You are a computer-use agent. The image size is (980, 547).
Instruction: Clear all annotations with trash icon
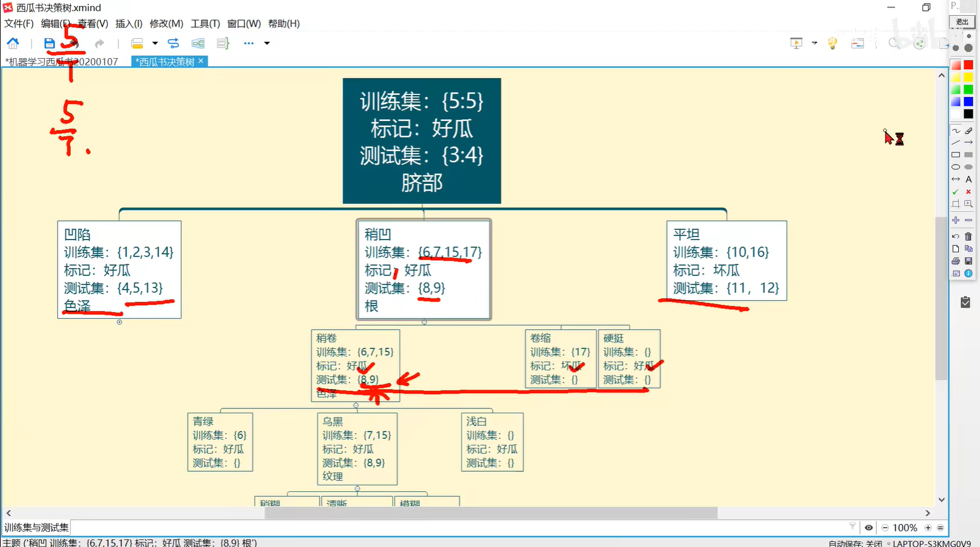coord(969,237)
